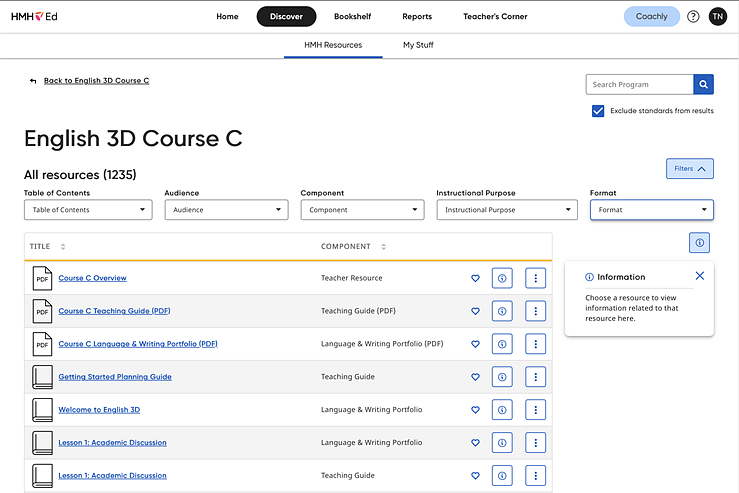Open Course C Language & Writing Portfolio (PDF) link
This screenshot has height=493, width=739.
[x=138, y=344]
